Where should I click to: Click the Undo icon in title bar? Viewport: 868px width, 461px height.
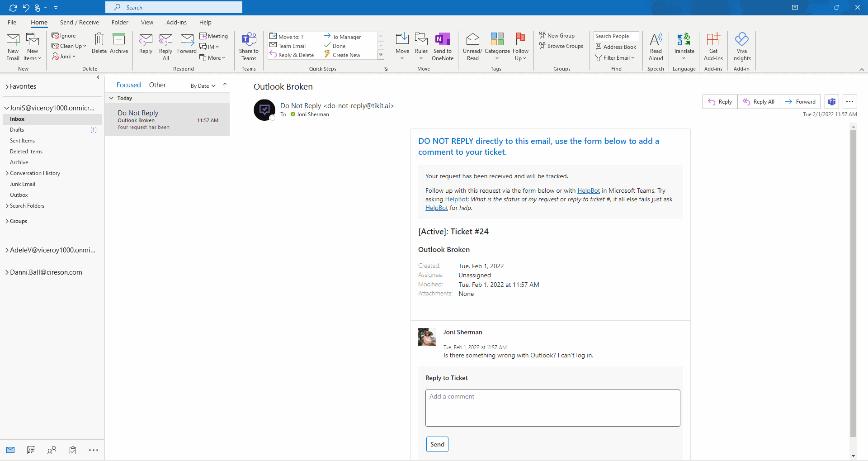tap(26, 8)
